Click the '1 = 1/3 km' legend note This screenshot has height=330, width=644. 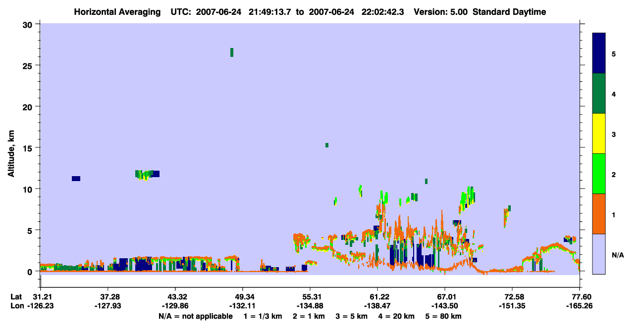263,316
